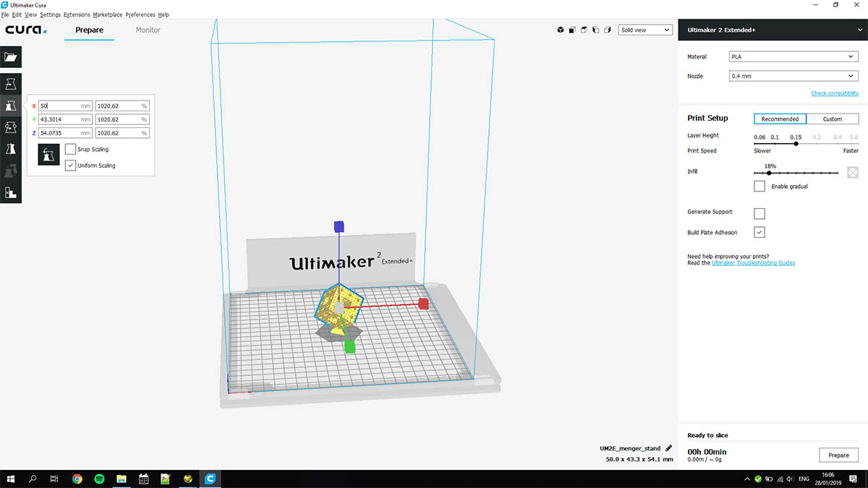This screenshot has width=868, height=488.
Task: Select the Scale tool in the left toolbar
Action: tap(11, 106)
